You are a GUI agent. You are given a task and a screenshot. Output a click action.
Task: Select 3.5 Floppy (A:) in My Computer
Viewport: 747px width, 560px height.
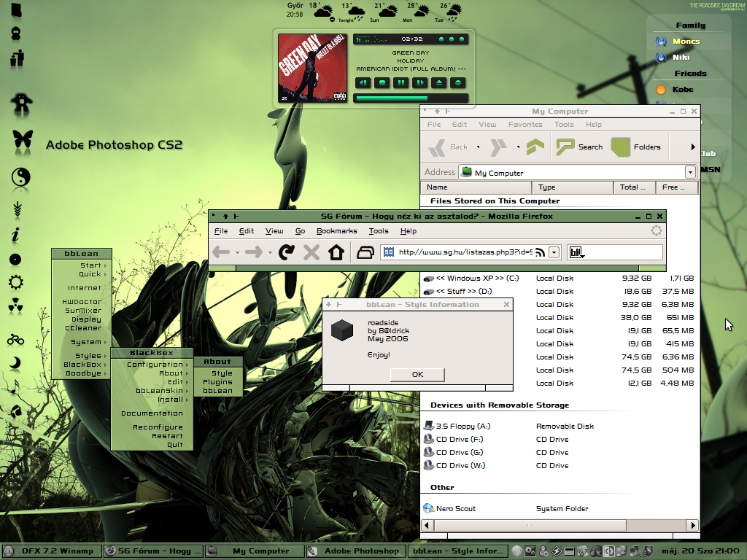[x=457, y=426]
